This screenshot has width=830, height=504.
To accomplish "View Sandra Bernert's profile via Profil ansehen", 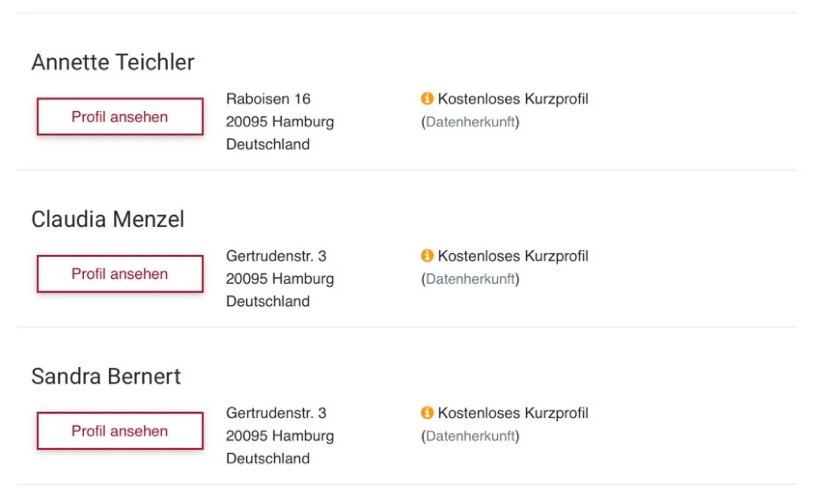I will (x=120, y=431).
